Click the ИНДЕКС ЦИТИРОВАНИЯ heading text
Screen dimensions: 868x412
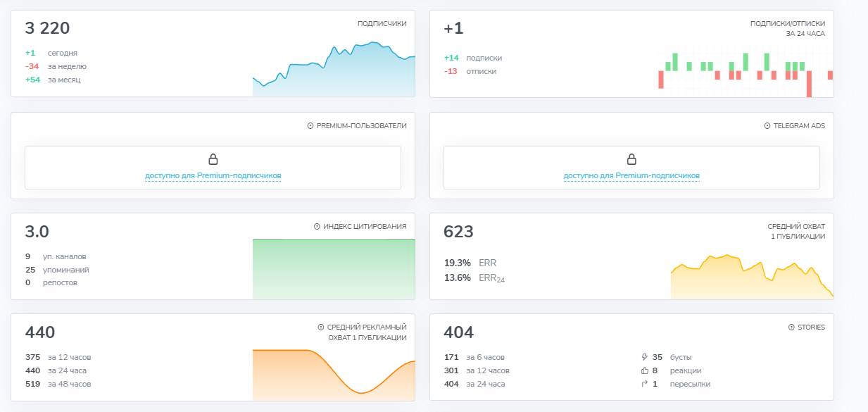click(365, 227)
